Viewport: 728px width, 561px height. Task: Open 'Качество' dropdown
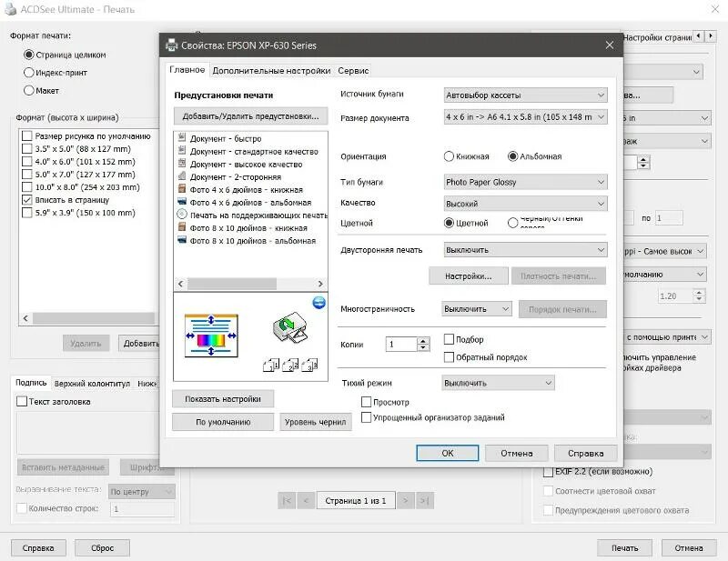[526, 204]
